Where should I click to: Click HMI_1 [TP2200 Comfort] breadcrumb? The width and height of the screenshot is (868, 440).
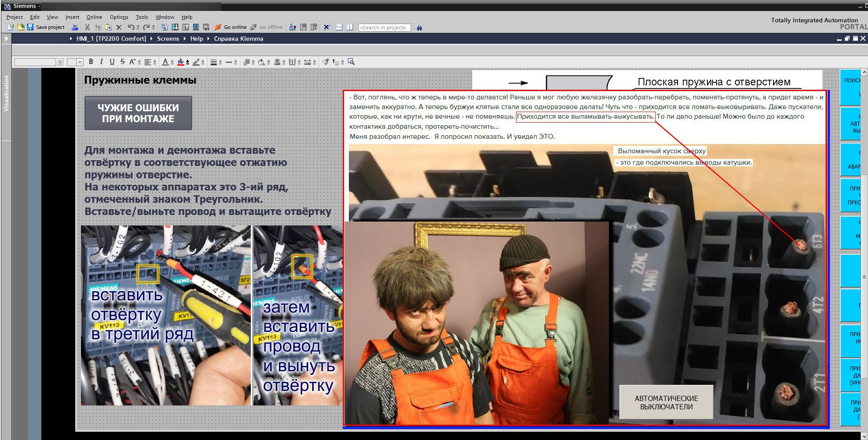pyautogui.click(x=111, y=39)
